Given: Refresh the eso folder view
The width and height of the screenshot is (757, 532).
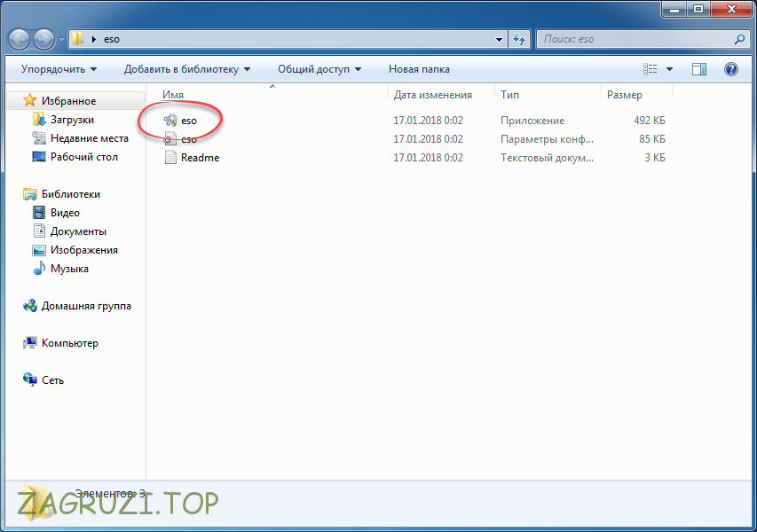Looking at the screenshot, I should (x=519, y=40).
